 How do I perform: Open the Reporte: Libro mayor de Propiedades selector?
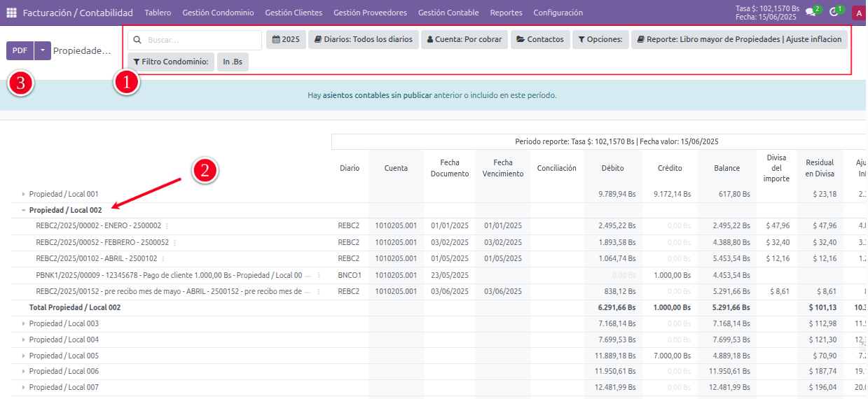[739, 39]
